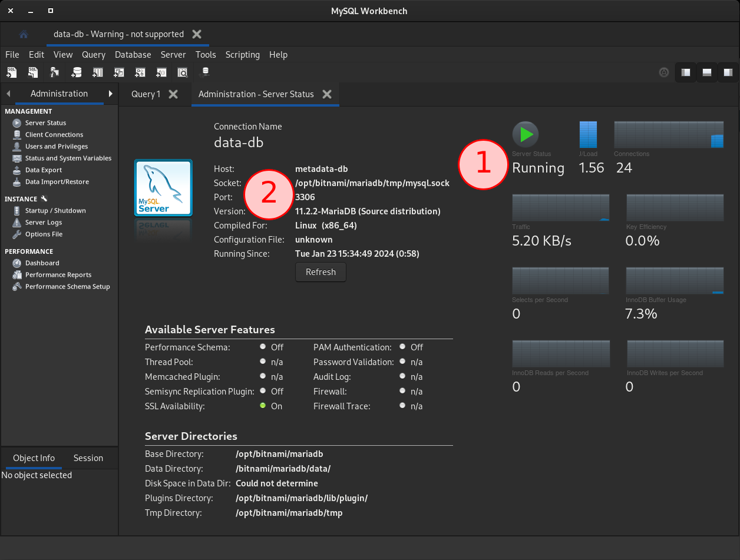This screenshot has width=740, height=560.
Task: Open the home screen tab
Action: [x=23, y=34]
